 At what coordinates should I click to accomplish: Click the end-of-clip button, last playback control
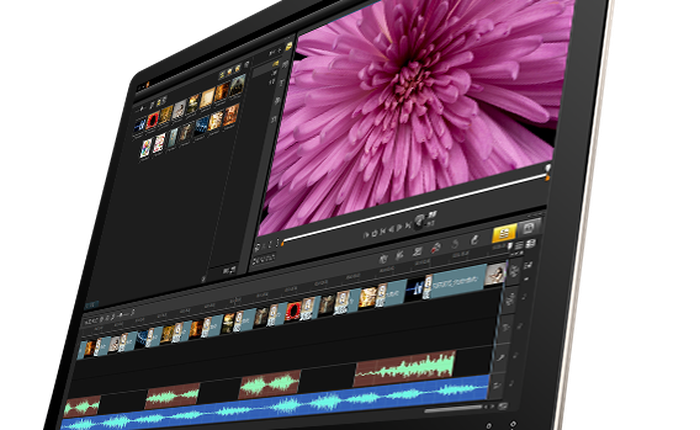point(408,227)
